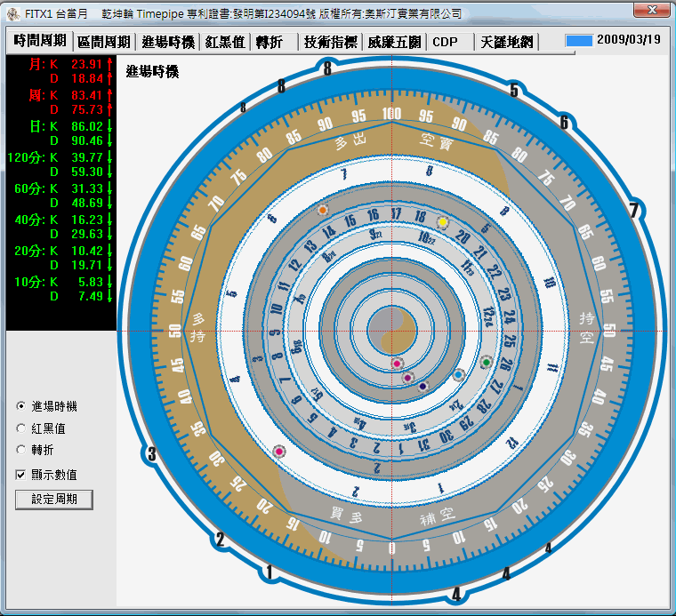Click the purple marker dot
The height and width of the screenshot is (616, 676).
(x=408, y=378)
